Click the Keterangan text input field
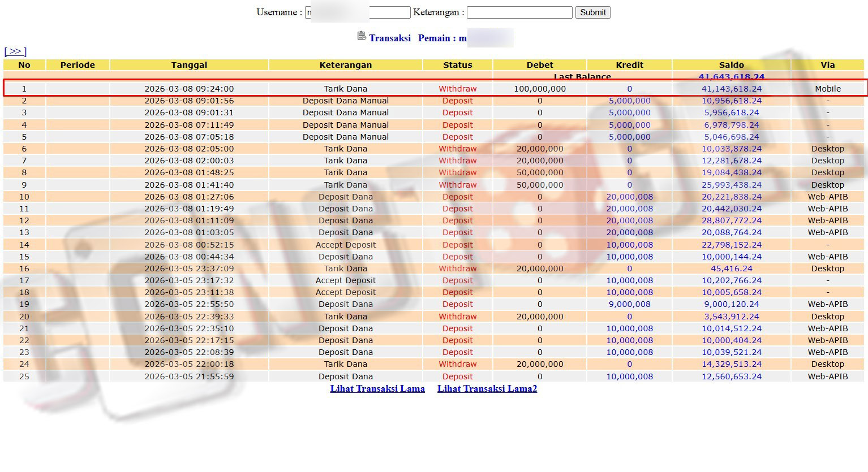868x472 pixels. click(519, 12)
